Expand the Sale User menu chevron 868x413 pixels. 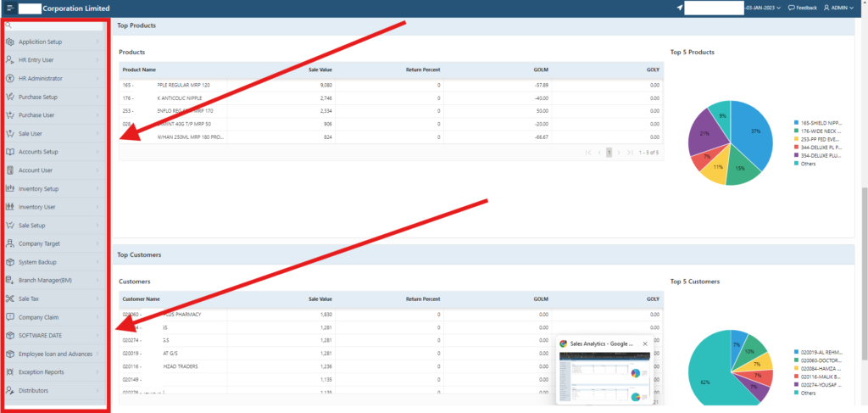(97, 133)
